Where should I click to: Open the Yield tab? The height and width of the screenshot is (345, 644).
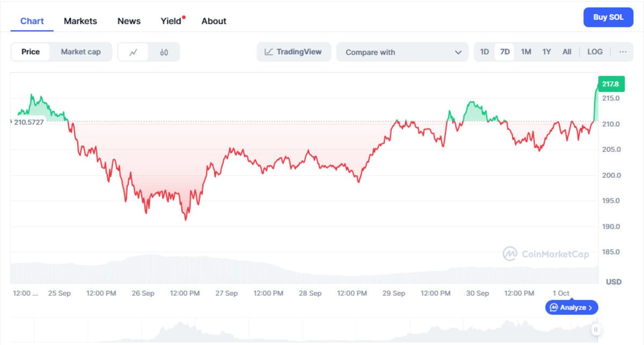click(x=171, y=21)
